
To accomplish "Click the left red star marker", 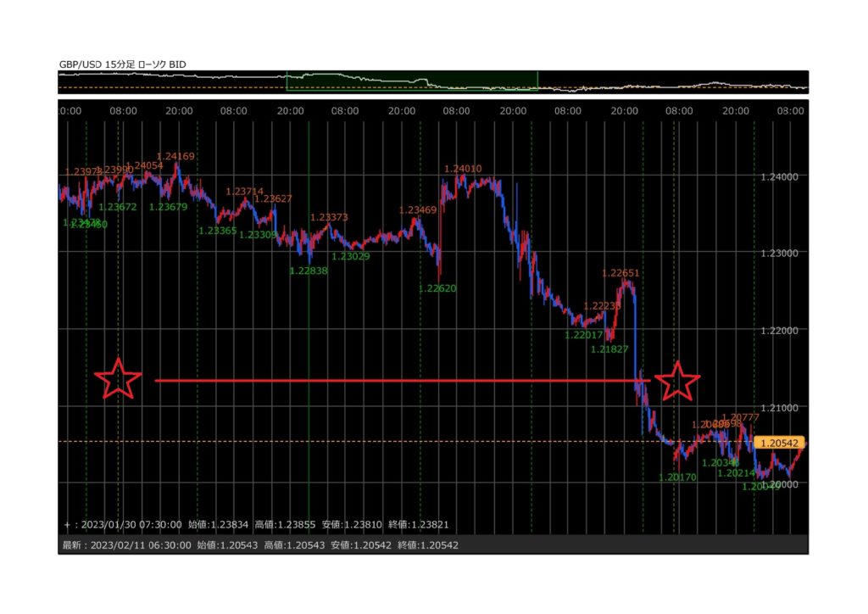I will click(x=119, y=379).
